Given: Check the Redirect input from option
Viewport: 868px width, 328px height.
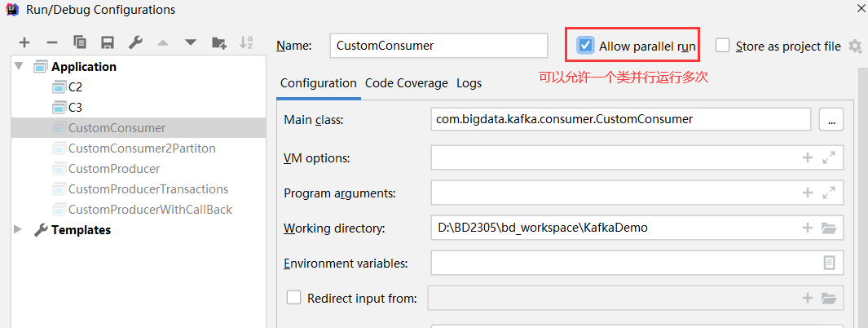Looking at the screenshot, I should (x=293, y=298).
